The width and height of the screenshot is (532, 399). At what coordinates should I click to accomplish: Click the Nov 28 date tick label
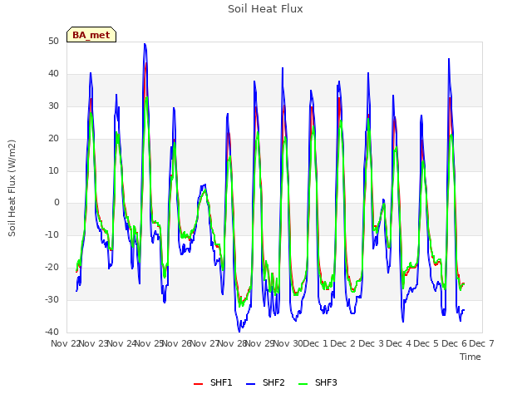(232, 343)
